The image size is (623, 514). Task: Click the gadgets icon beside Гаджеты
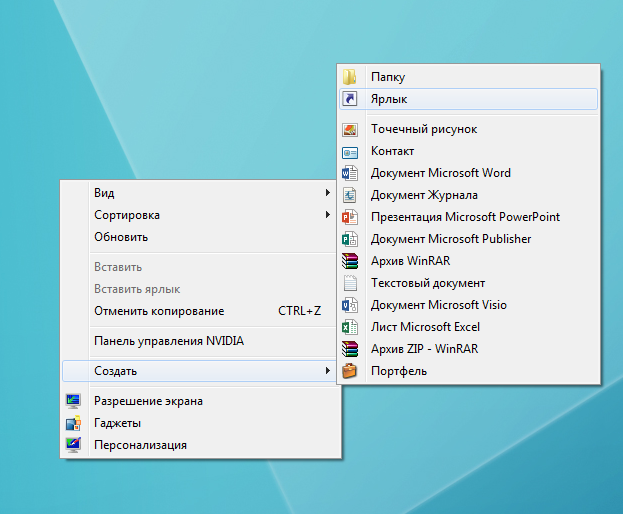[74, 423]
